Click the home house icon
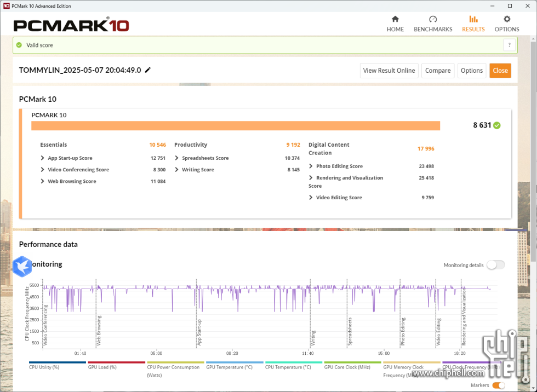Viewport: 537px width, 392px height. (395, 19)
